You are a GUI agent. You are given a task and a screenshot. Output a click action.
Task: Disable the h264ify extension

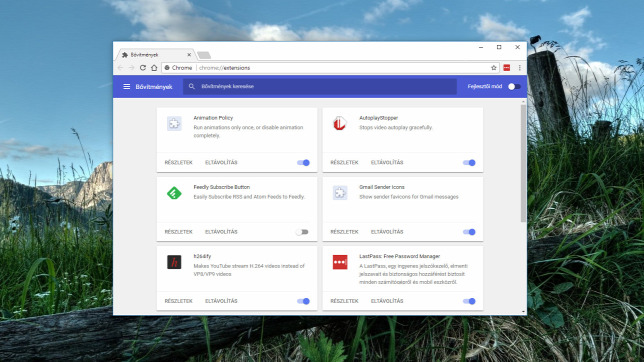304,301
